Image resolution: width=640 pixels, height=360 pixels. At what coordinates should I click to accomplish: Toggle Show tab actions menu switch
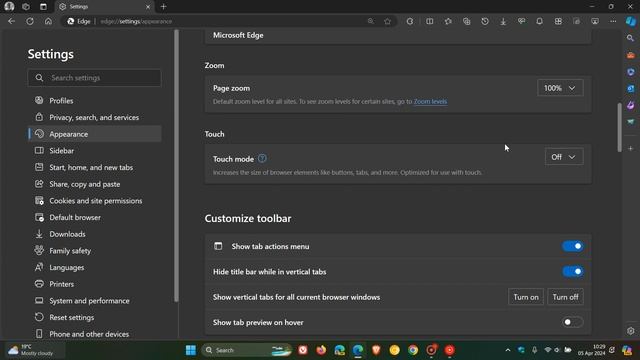pos(573,246)
